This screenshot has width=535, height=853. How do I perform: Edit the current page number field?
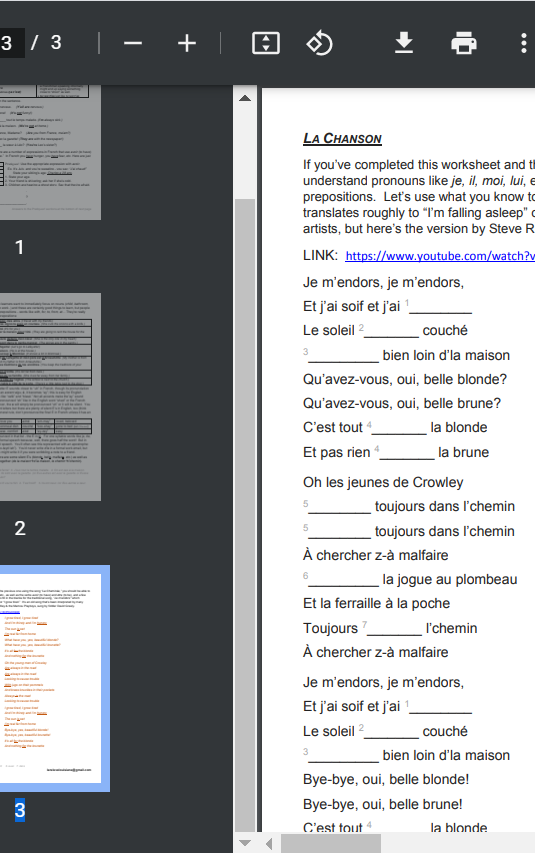tap(11, 43)
